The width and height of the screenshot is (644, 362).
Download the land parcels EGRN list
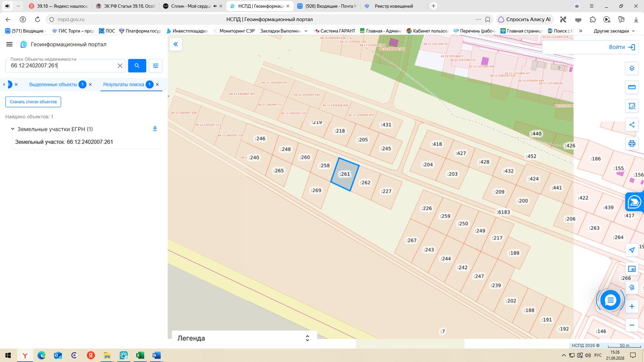(155, 129)
